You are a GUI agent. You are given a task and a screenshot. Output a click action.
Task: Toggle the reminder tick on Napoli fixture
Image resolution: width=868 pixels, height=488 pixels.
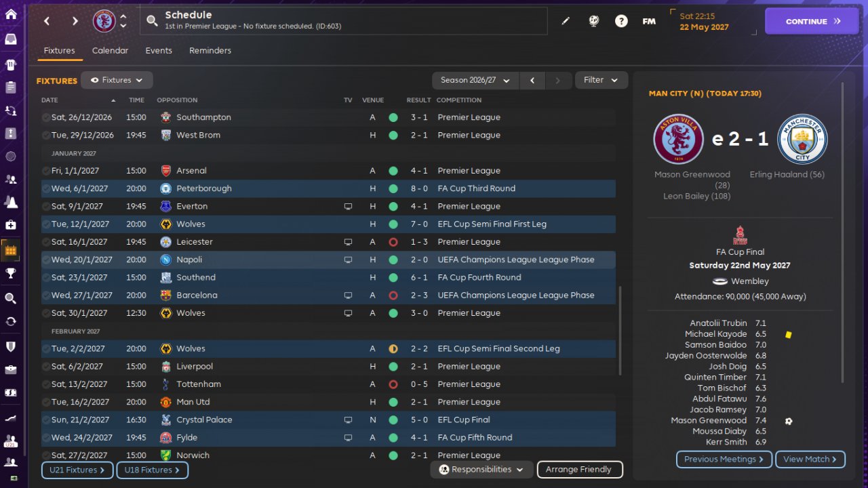click(46, 260)
